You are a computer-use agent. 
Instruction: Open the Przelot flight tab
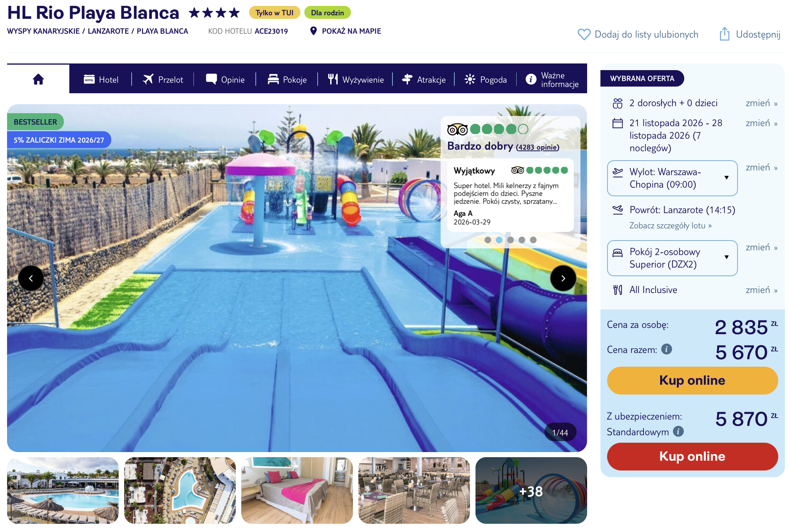click(163, 80)
